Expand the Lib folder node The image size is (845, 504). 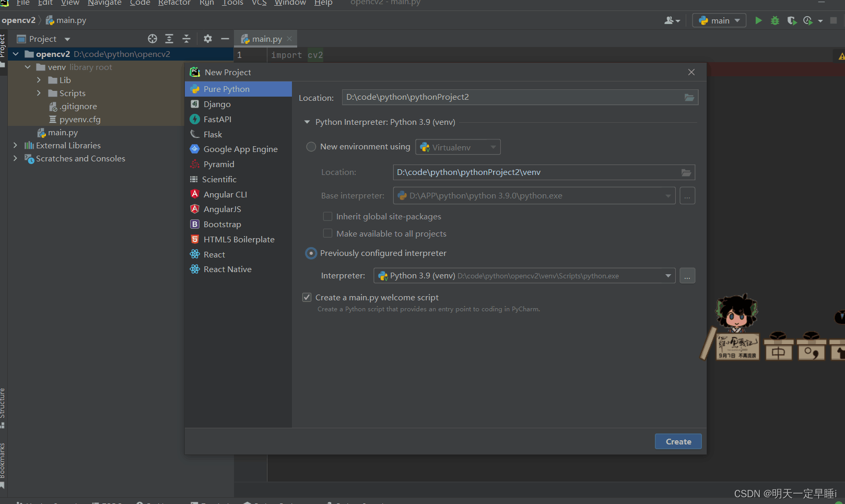(39, 80)
